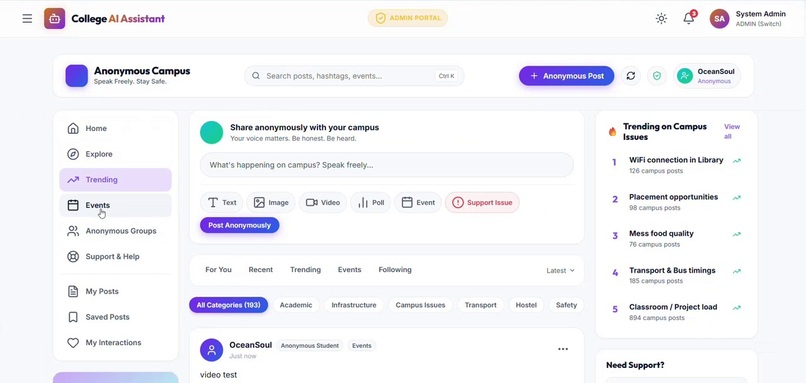806x383 pixels.
Task: Open the notifications bell
Action: (x=689, y=18)
